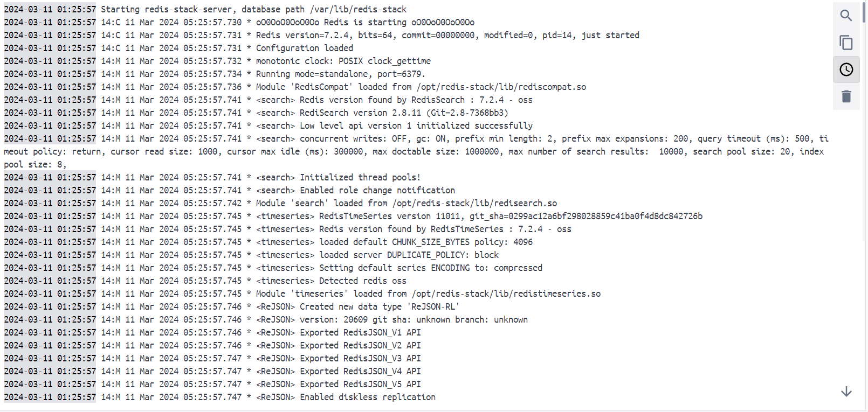This screenshot has height=412, width=868.
Task: Click the scroll-to-bottom arrow icon
Action: pyautogui.click(x=846, y=392)
